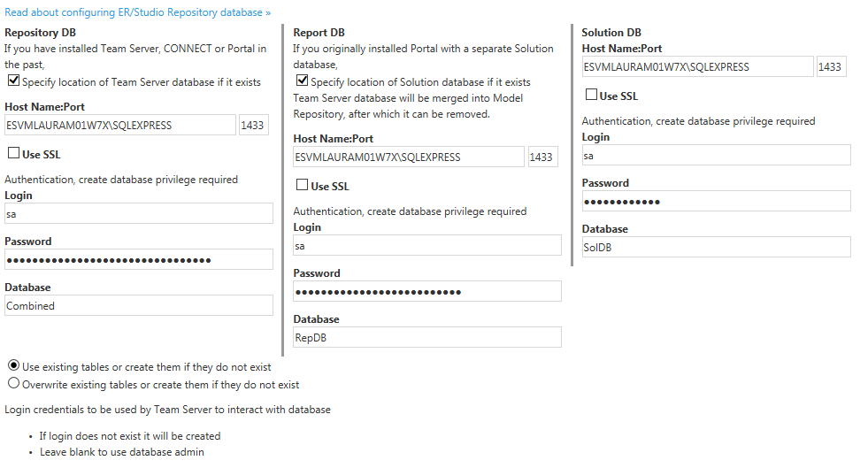Click the Repository DB password field
This screenshot has height=468, width=868.
pyautogui.click(x=139, y=259)
